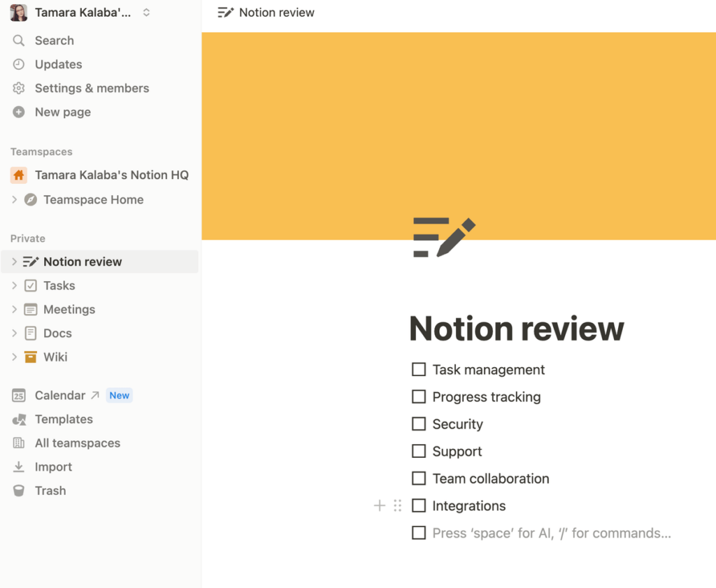Screen dimensions: 716x588
Task: Open the Templates gallery
Action: tap(64, 419)
